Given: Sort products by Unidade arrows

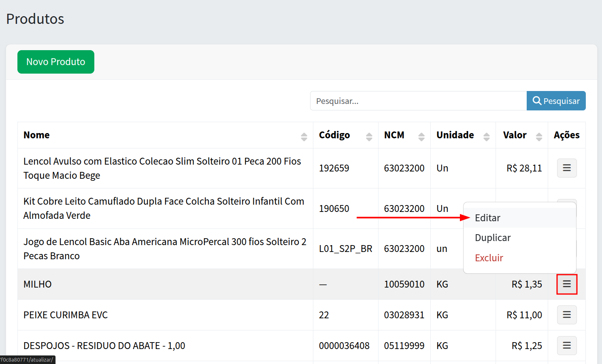Looking at the screenshot, I should coord(486,137).
